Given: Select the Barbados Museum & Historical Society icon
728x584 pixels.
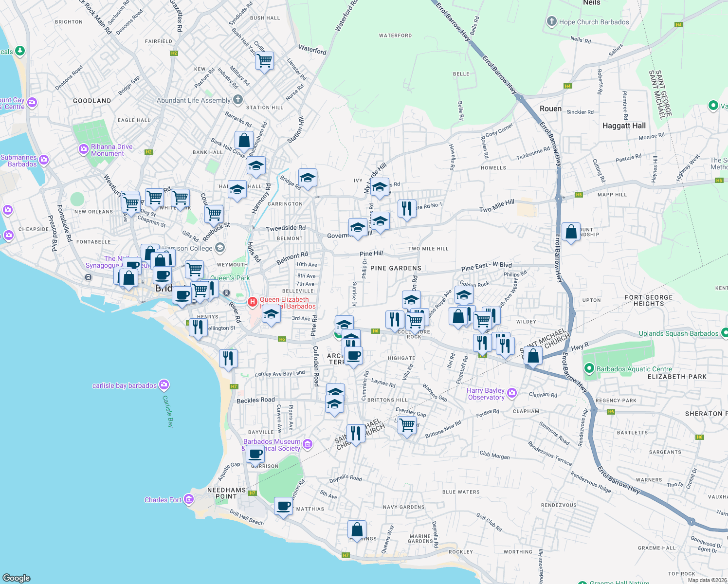Looking at the screenshot, I should (307, 444).
